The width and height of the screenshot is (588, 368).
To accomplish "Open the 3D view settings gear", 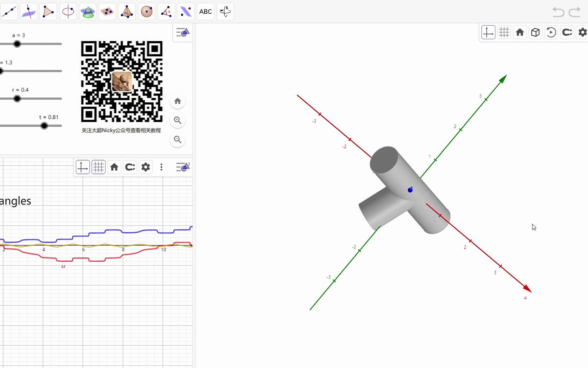I will 582,32.
